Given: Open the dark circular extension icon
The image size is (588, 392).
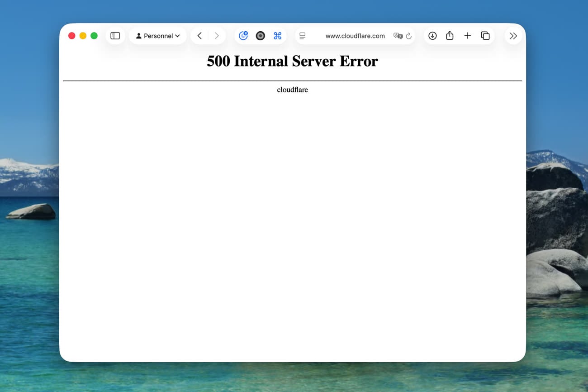Looking at the screenshot, I should click(x=260, y=35).
